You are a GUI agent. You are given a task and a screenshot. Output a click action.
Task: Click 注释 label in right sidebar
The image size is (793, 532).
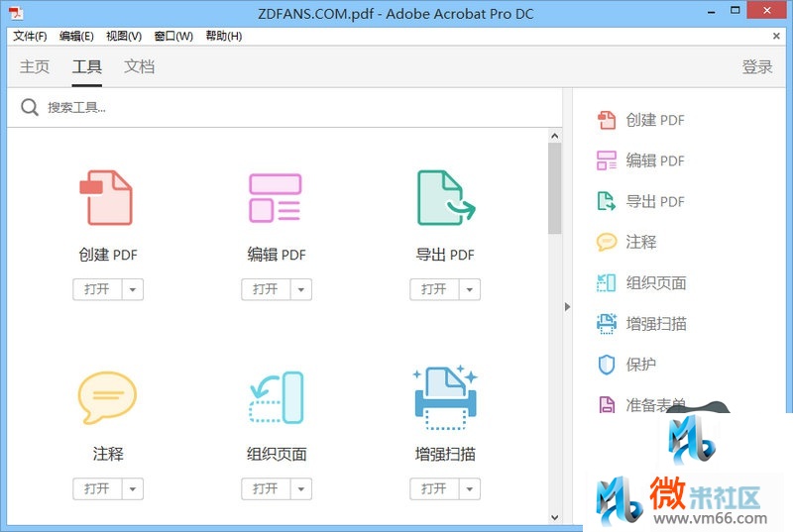pyautogui.click(x=640, y=242)
